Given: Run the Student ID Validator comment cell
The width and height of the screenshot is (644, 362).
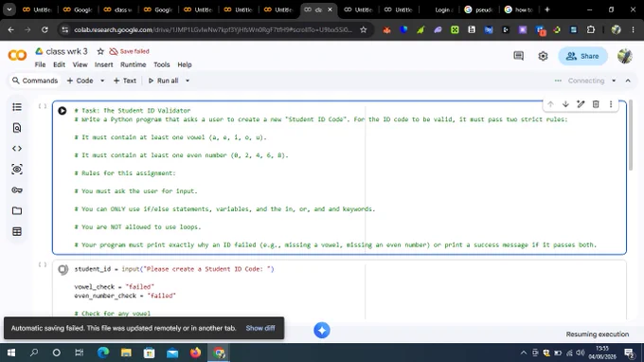Looking at the screenshot, I should coord(63,111).
